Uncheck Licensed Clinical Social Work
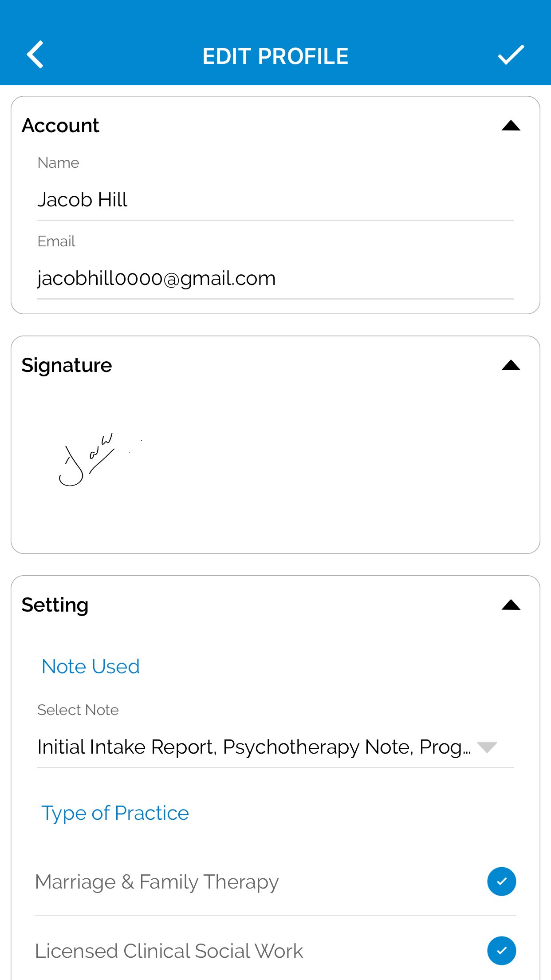Image resolution: width=551 pixels, height=980 pixels. (x=501, y=951)
